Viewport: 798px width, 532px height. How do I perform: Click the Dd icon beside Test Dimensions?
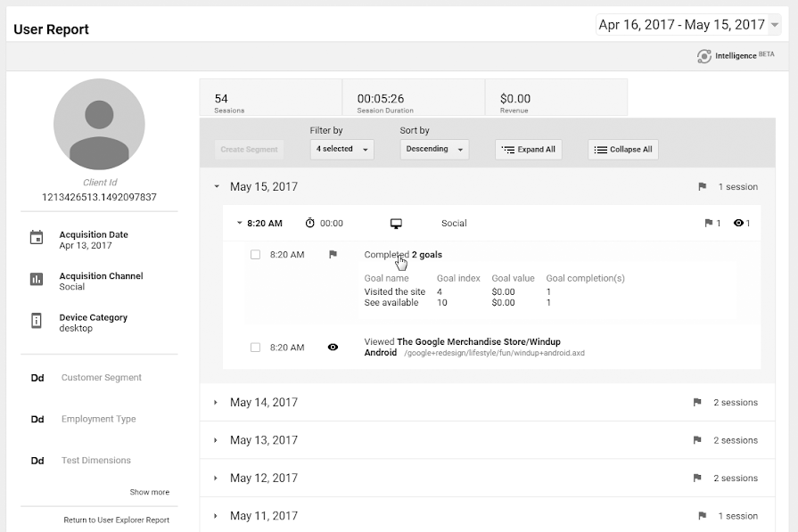(x=37, y=461)
